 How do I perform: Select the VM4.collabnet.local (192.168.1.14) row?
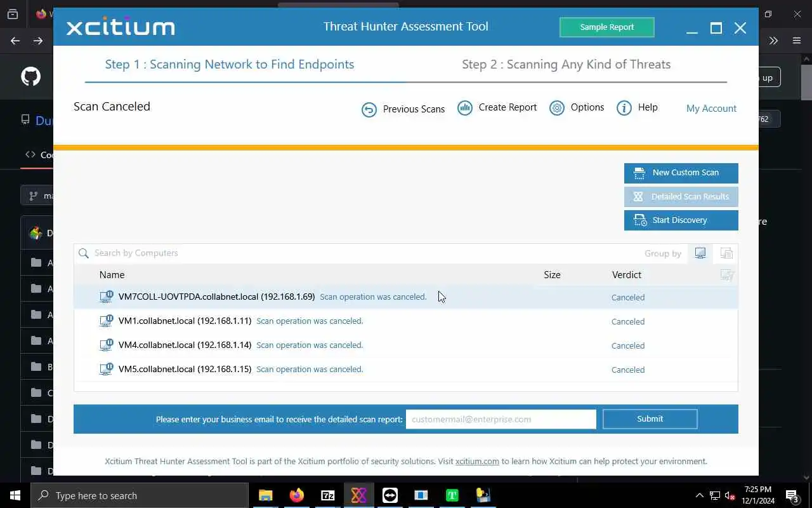tap(406, 345)
